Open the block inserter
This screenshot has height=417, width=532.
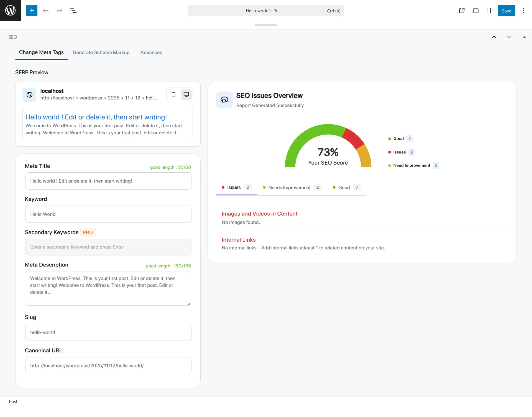(32, 11)
